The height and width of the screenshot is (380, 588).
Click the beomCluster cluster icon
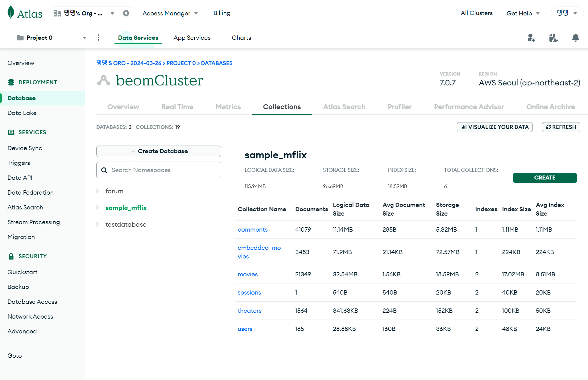(x=104, y=81)
